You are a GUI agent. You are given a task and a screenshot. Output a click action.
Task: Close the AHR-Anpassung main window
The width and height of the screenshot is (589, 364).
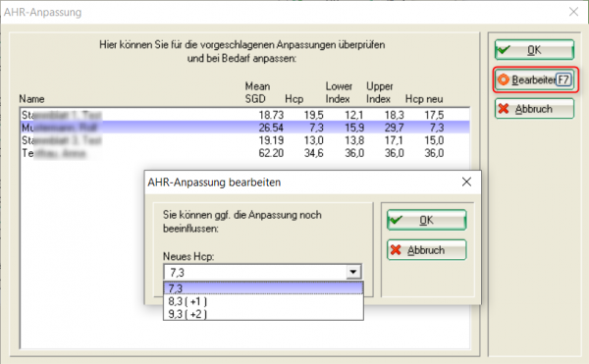point(573,12)
